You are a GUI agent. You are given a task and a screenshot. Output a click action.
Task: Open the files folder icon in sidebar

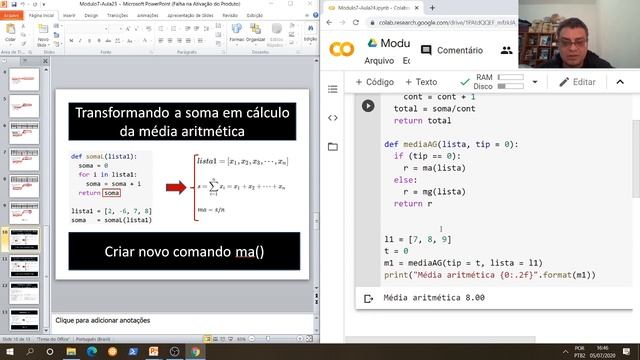tap(333, 147)
